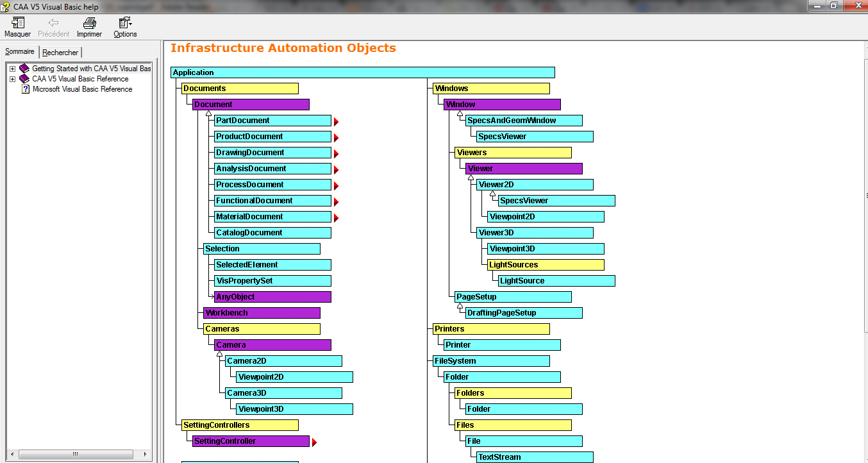Screen dimensions: 868x463
Task: Expand the CAA V5 Visual Basic Reference node
Action: point(12,79)
